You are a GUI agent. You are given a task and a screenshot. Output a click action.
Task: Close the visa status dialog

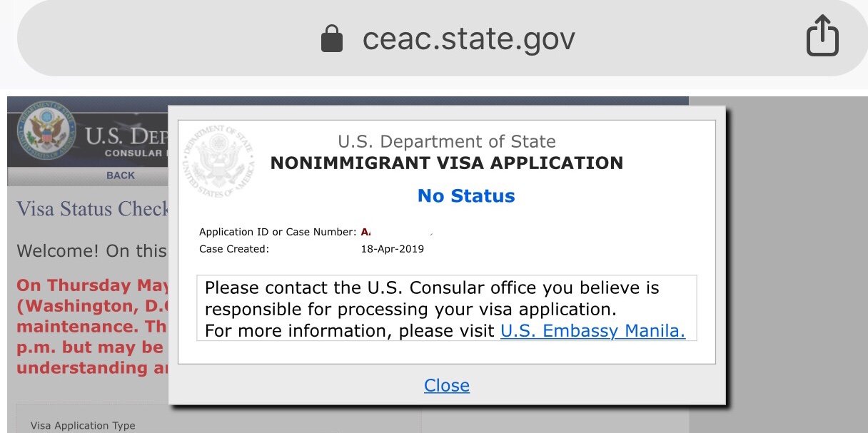pyautogui.click(x=446, y=385)
